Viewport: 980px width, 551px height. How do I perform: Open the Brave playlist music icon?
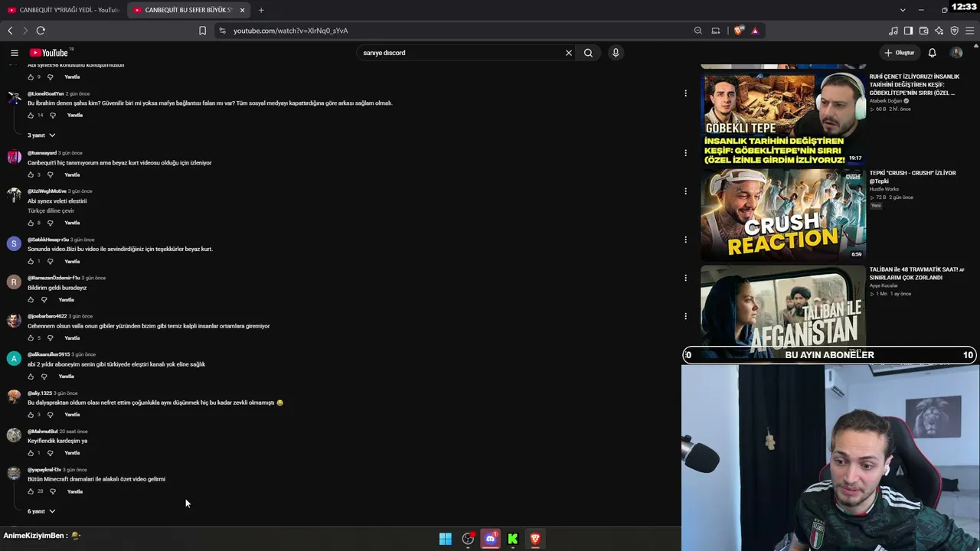[893, 31]
